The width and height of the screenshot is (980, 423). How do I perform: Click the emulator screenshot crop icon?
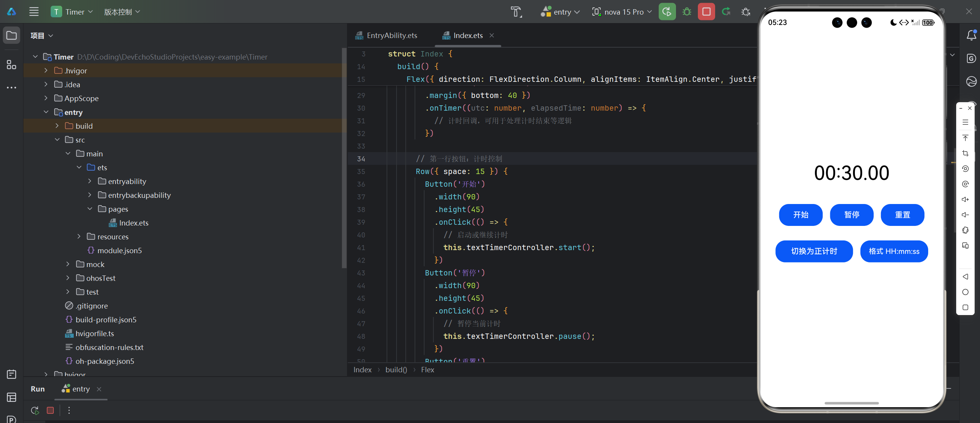point(965,153)
